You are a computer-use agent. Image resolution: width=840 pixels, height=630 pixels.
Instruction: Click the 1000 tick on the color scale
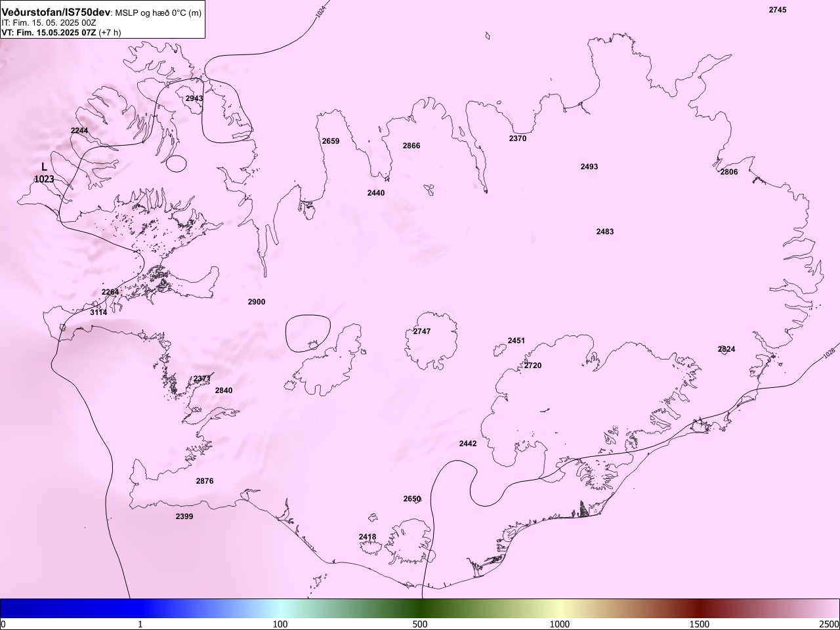pos(560,623)
